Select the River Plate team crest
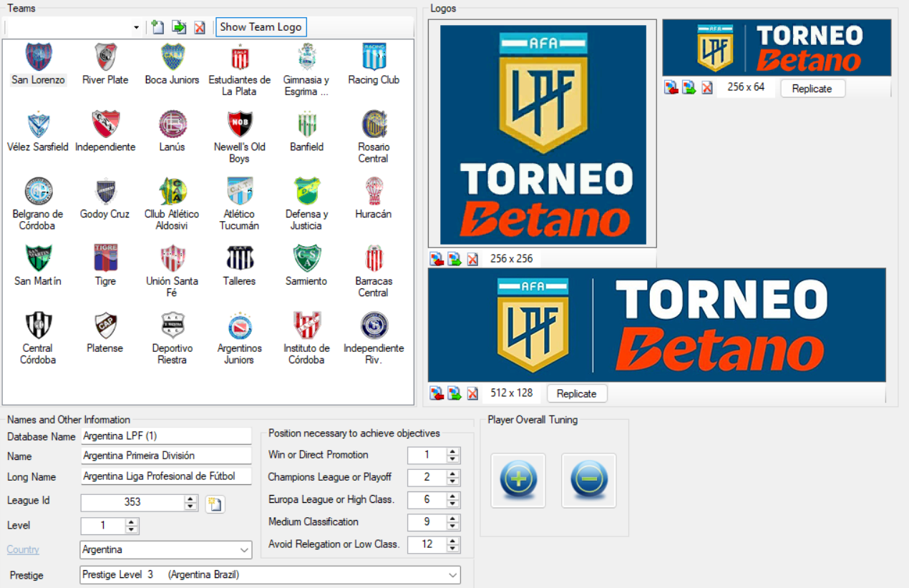 coord(105,57)
